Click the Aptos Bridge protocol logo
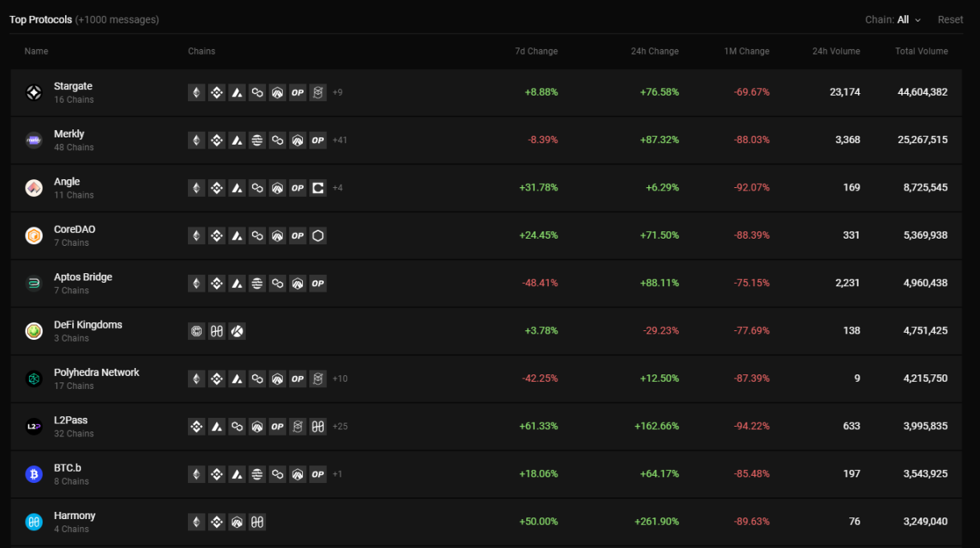Viewport: 980px width, 548px height. pos(34,283)
